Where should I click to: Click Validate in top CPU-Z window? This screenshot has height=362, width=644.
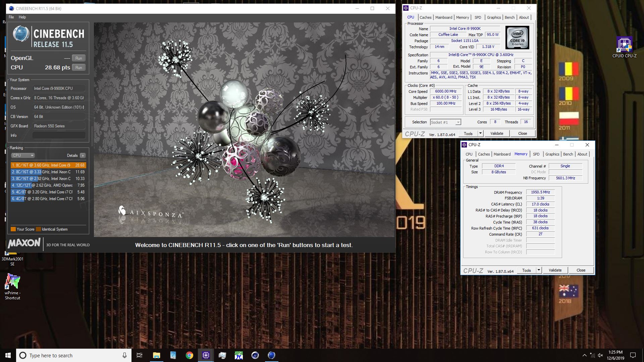[x=496, y=133]
